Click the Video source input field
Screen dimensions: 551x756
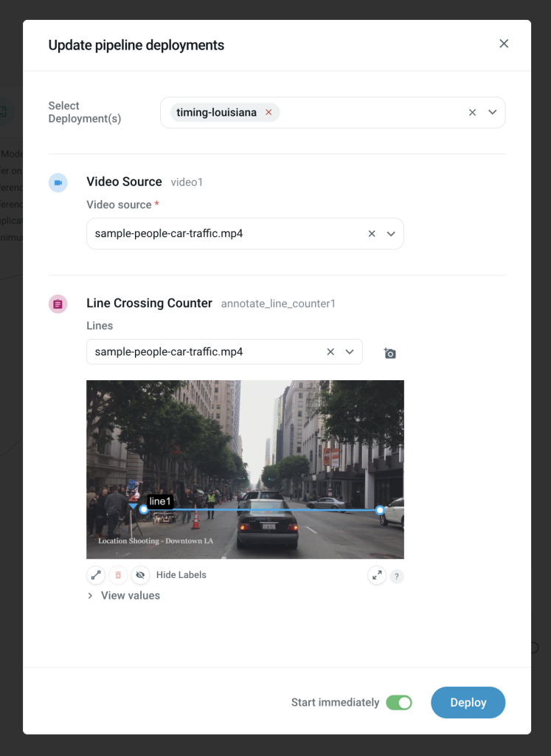pos(245,234)
